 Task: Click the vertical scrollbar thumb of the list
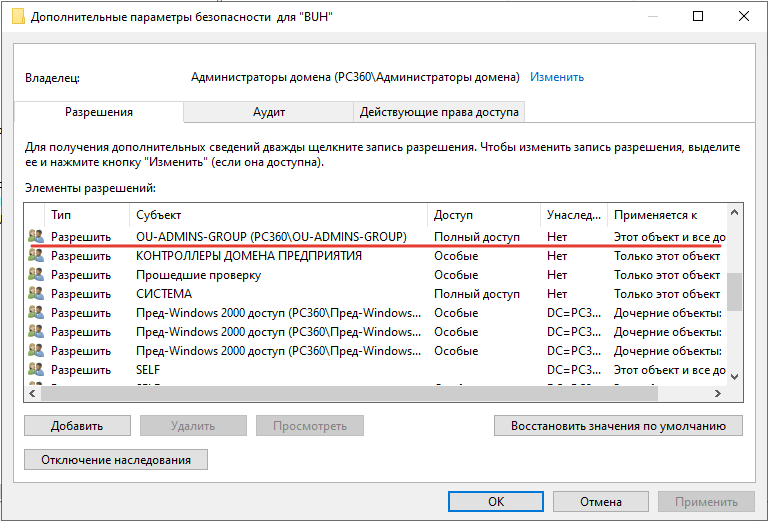[735, 292]
